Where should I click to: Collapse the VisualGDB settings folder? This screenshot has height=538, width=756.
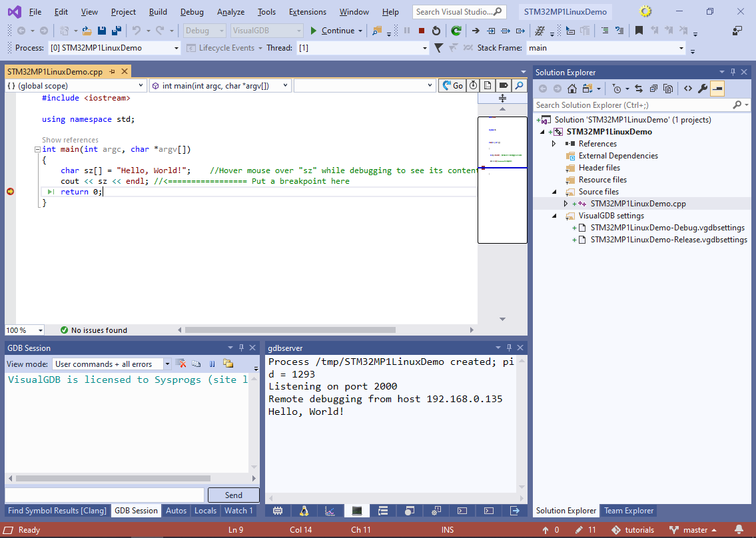(554, 216)
